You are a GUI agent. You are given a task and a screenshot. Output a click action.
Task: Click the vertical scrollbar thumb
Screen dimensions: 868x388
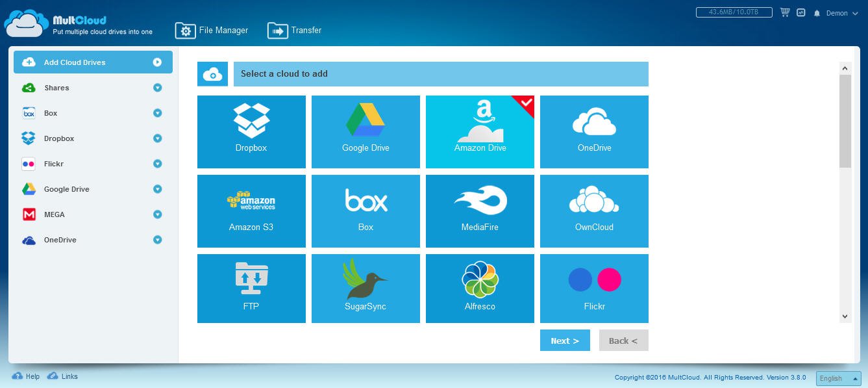pyautogui.click(x=845, y=121)
